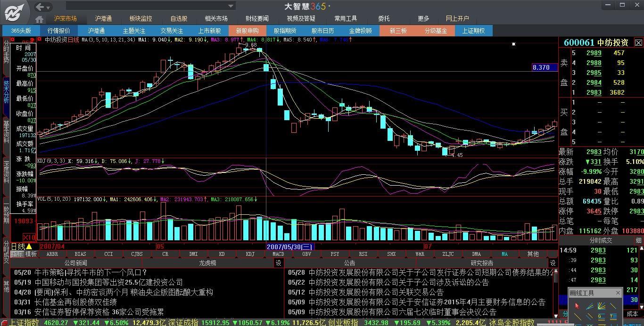Open the 视频及答疑 menu
The image size is (644, 326).
point(301,19)
